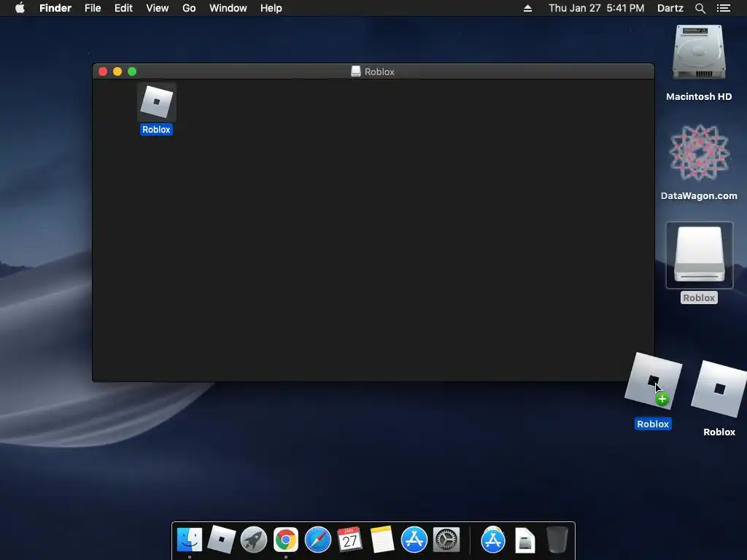Screen dimensions: 747x560
Task: Open the Edit menu
Action: point(123,8)
